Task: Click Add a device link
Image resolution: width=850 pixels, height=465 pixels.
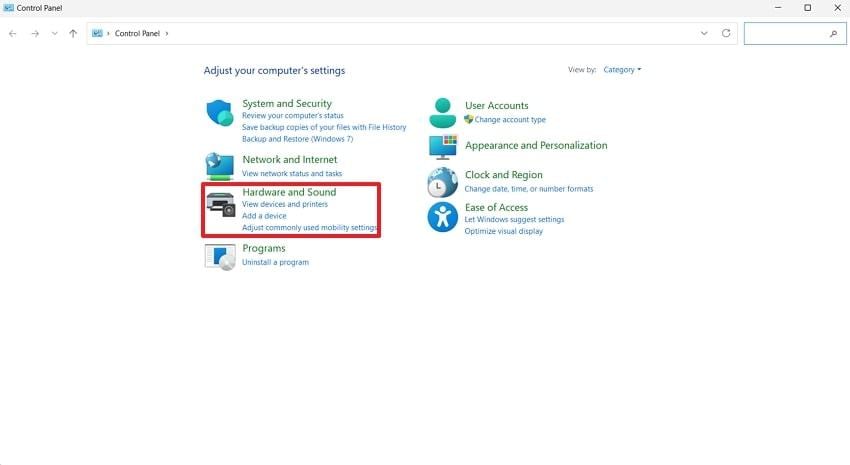Action: (x=264, y=216)
